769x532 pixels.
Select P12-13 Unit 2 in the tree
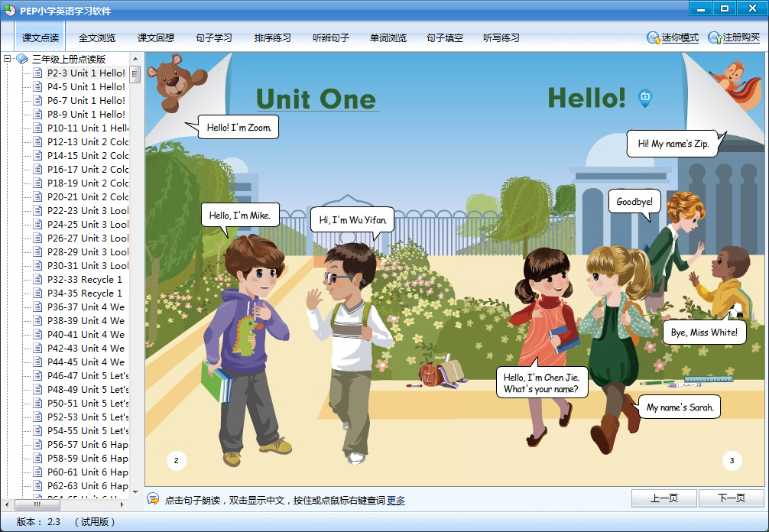tap(87, 142)
